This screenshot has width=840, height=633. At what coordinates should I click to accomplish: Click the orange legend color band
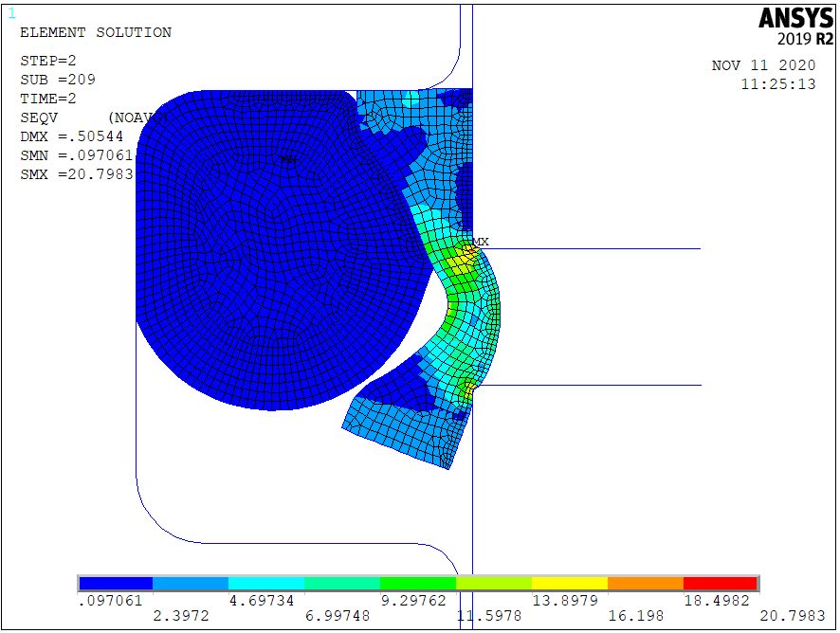[x=646, y=583]
